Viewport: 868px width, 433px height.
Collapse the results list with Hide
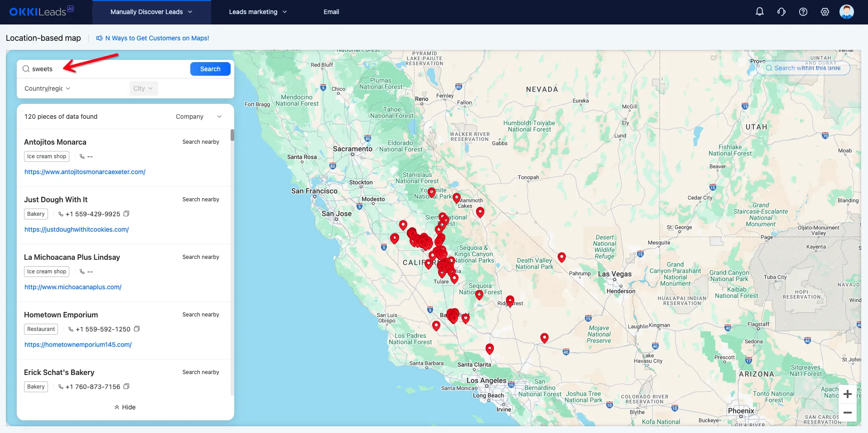tap(125, 407)
